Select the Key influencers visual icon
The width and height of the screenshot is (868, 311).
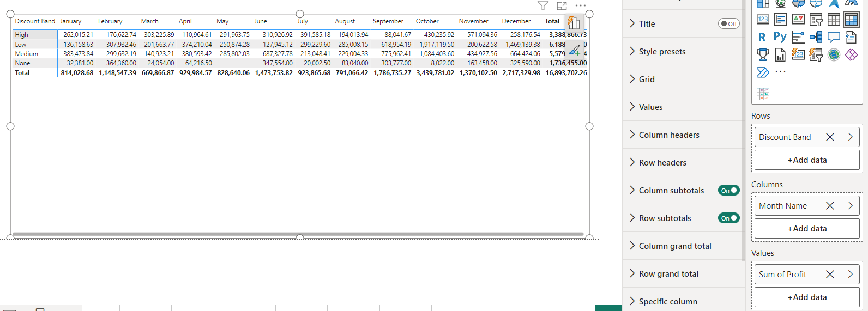pyautogui.click(x=798, y=37)
